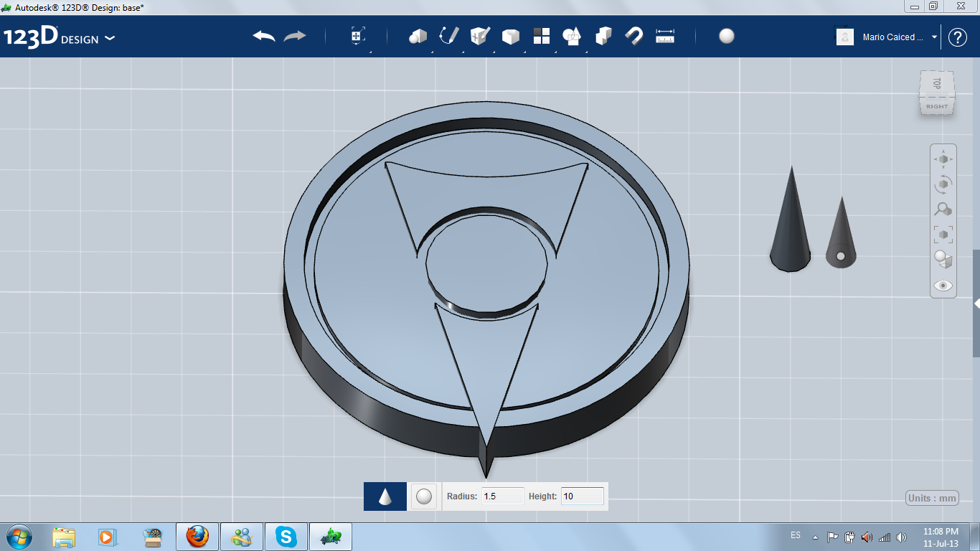Click the user profile avatar
Image resolution: width=980 pixels, height=551 pixels.
[x=845, y=37]
